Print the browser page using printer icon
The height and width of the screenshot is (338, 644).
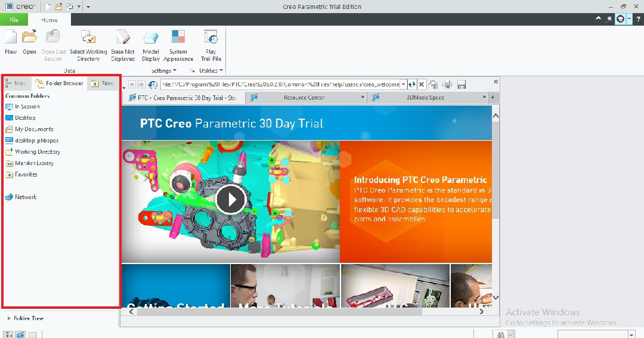[x=447, y=85]
